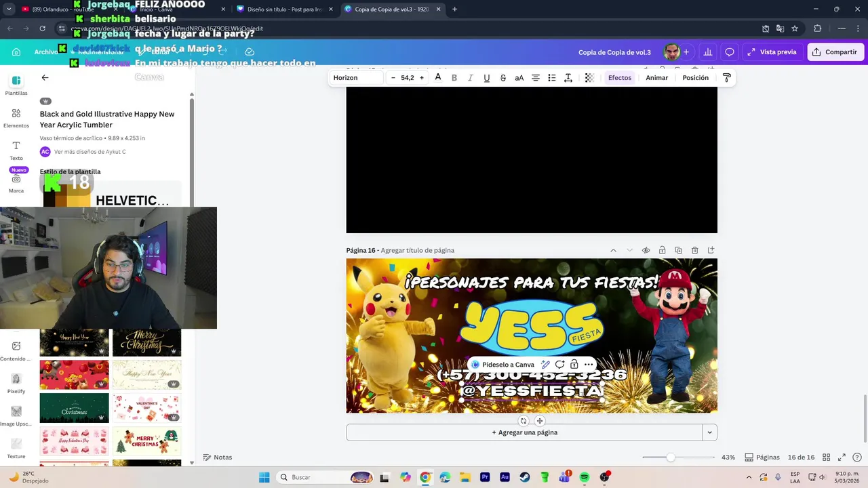Open the Animar options

click(x=657, y=78)
